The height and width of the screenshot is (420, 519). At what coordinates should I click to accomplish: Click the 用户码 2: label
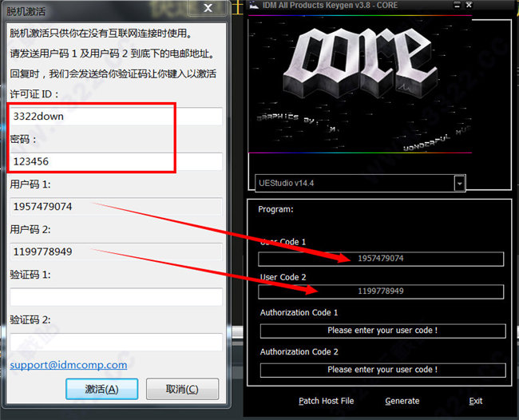[30, 229]
